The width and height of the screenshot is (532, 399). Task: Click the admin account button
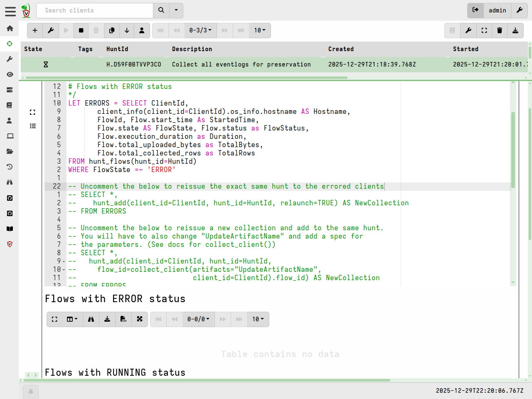click(498, 10)
